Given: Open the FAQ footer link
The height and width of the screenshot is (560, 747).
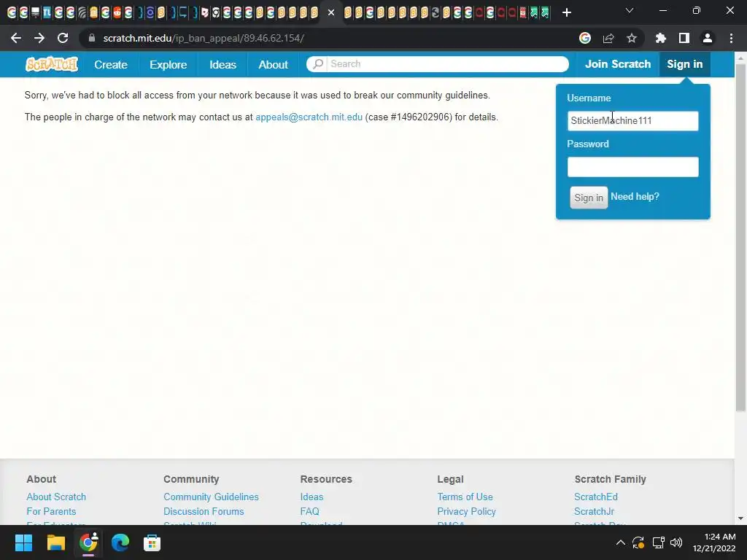Looking at the screenshot, I should 309,511.
